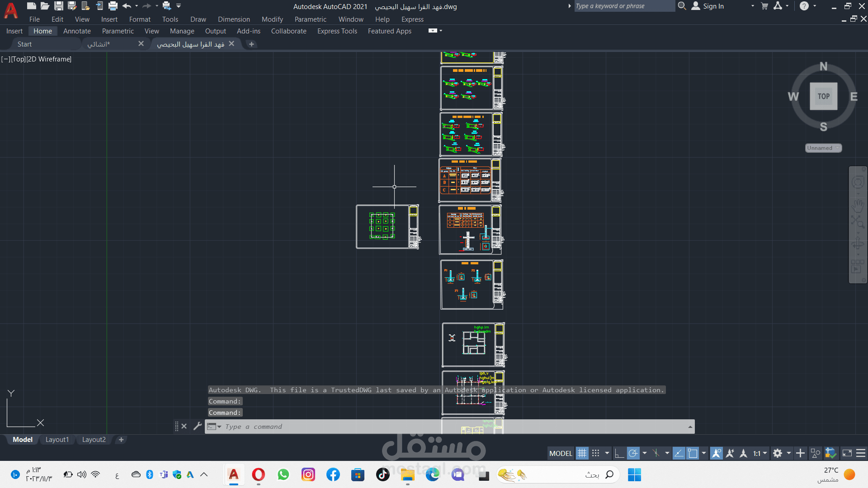The image size is (868, 488).
Task: Close the command line with X icon
Action: (184, 426)
